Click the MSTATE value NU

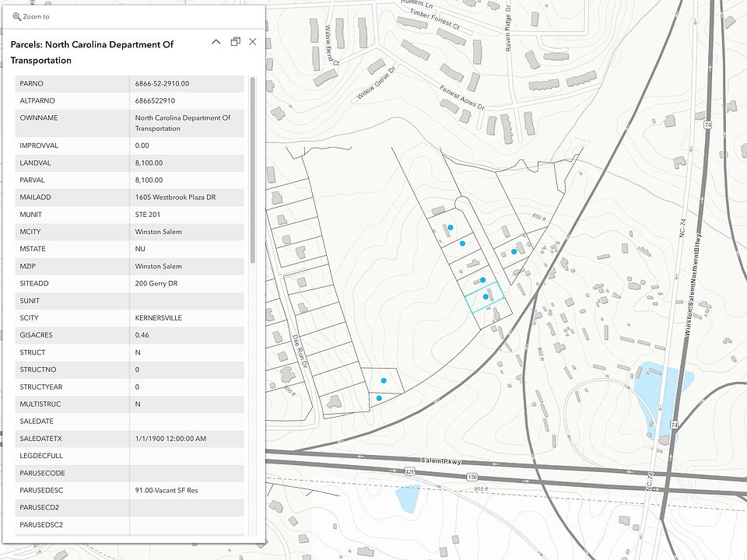click(x=140, y=249)
